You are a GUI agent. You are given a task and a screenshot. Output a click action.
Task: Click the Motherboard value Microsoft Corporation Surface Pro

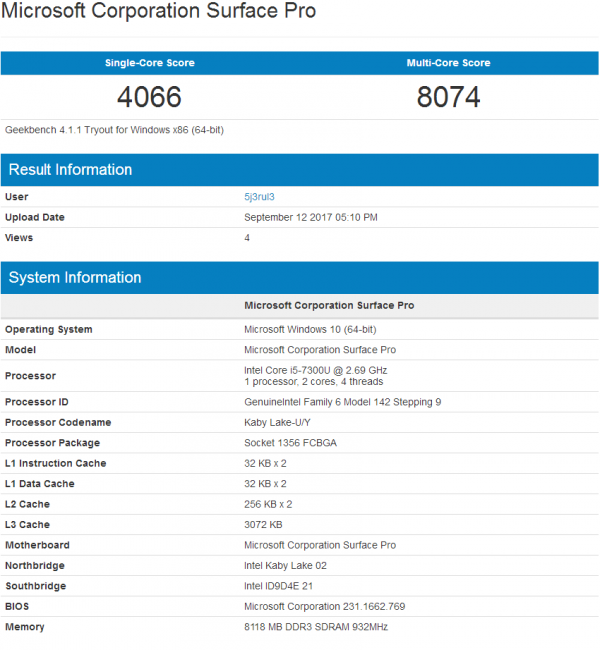click(320, 545)
